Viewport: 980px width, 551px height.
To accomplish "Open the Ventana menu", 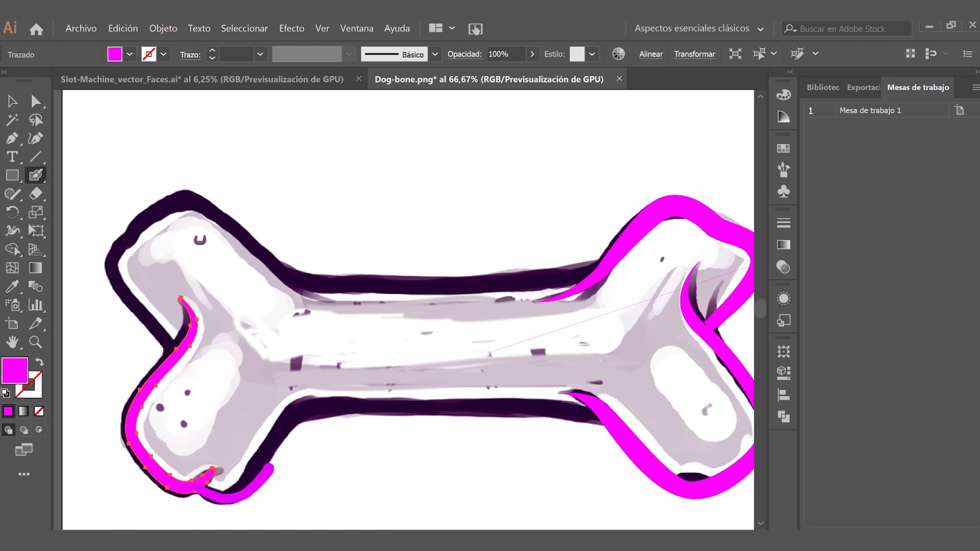I will (x=357, y=28).
